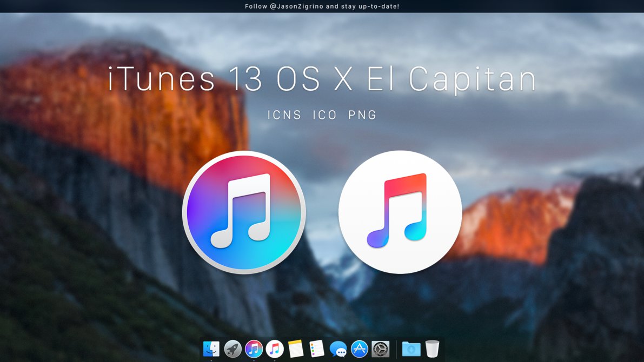Open Launchpad rocket icon in dock
The width and height of the screenshot is (644, 362).
pyautogui.click(x=233, y=349)
